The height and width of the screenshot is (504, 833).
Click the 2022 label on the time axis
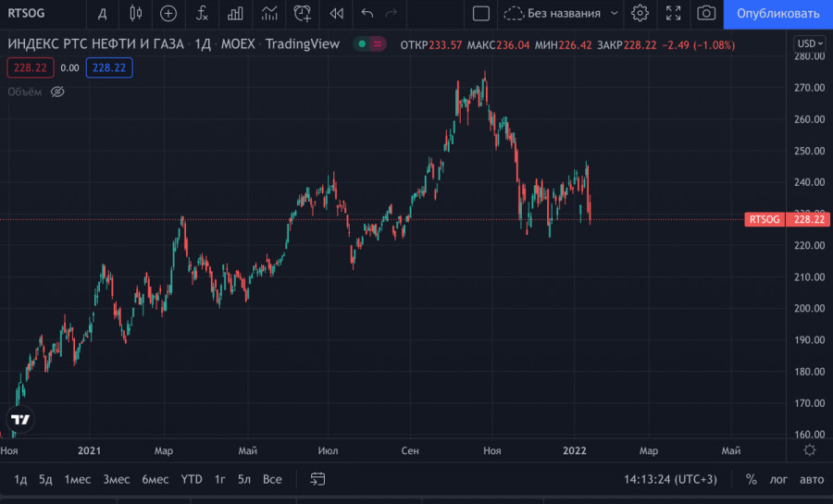(574, 450)
